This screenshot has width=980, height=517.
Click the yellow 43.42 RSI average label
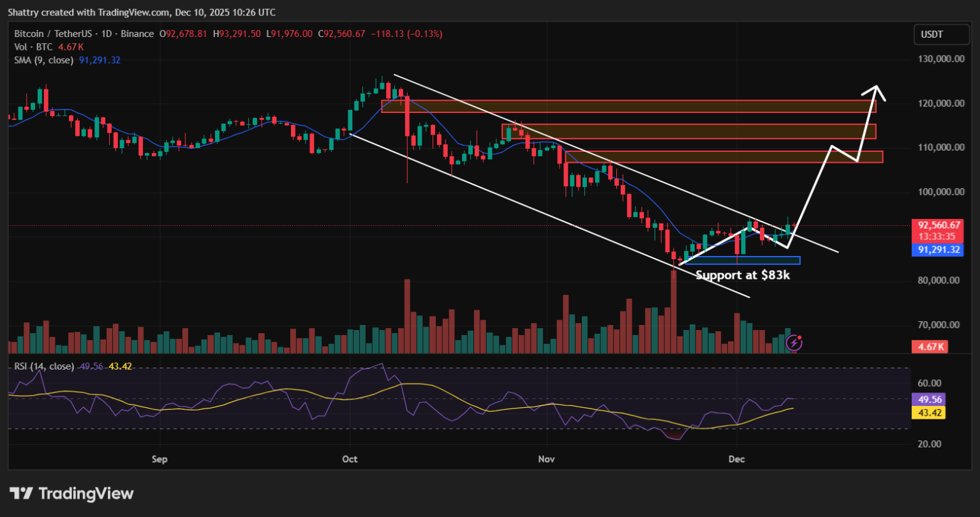point(930,412)
